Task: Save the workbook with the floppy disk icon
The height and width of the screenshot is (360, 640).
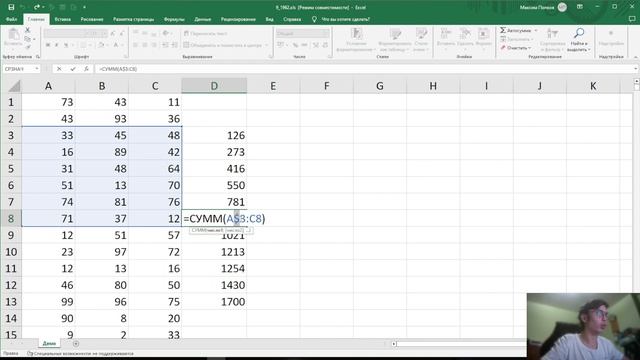Action: pos(11,7)
